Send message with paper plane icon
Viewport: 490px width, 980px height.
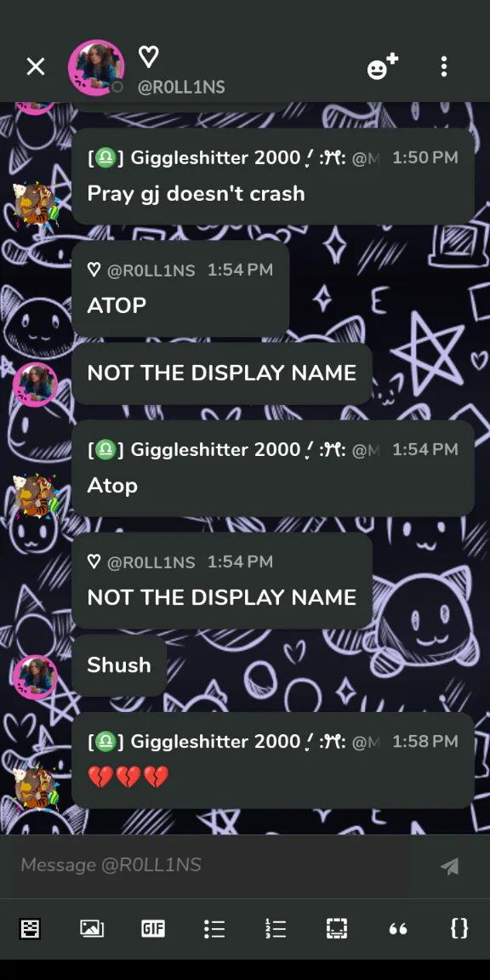tap(450, 866)
